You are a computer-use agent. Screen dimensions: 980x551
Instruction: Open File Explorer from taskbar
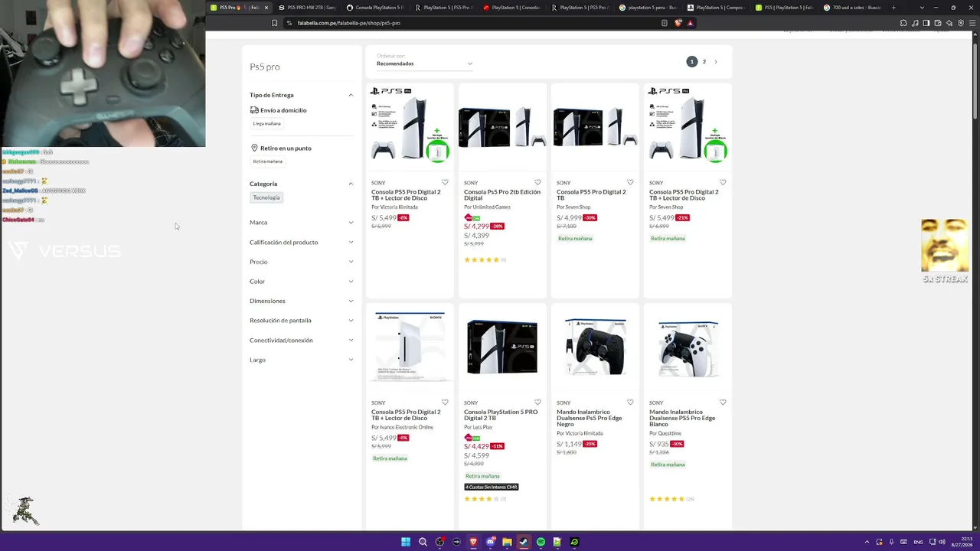(507, 542)
